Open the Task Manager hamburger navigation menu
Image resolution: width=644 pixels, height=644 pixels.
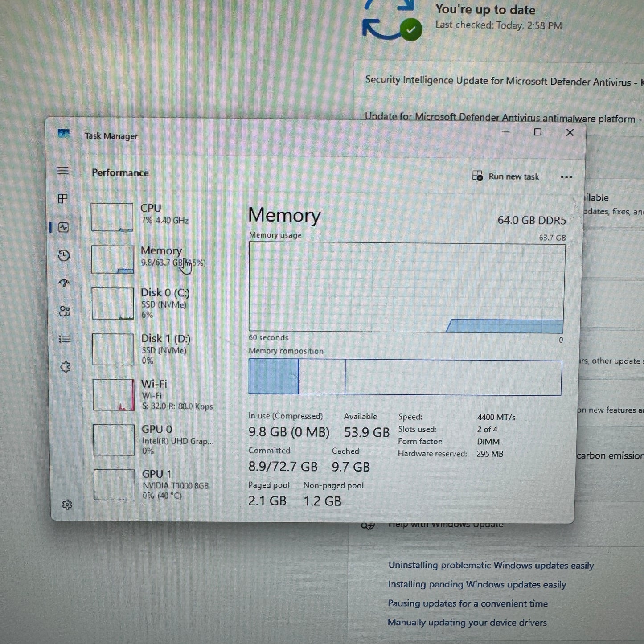point(63,171)
